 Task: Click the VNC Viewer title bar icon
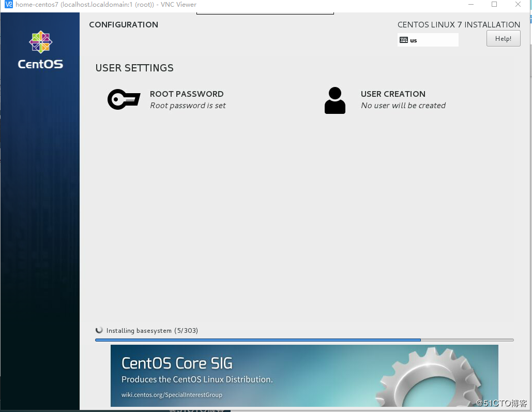(x=8, y=5)
